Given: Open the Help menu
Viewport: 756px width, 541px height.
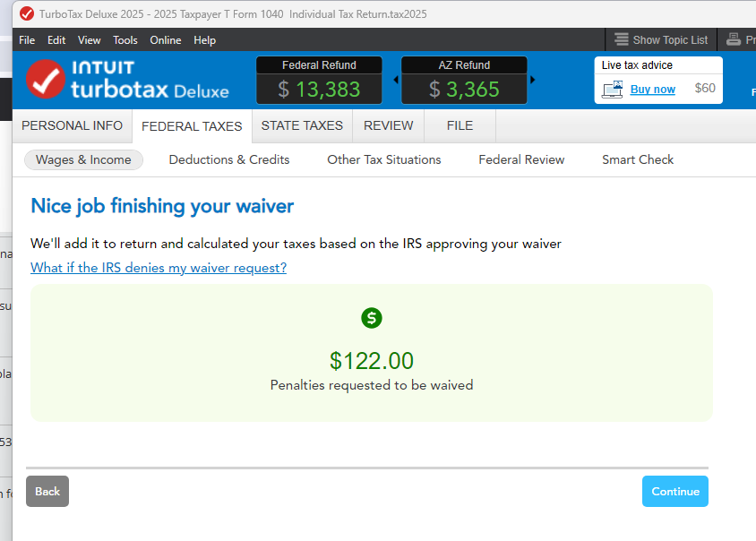Looking at the screenshot, I should [x=205, y=40].
